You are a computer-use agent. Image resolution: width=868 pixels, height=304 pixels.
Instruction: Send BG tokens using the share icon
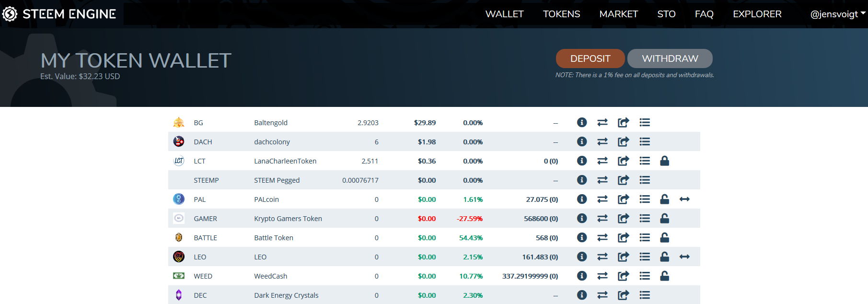click(x=623, y=122)
